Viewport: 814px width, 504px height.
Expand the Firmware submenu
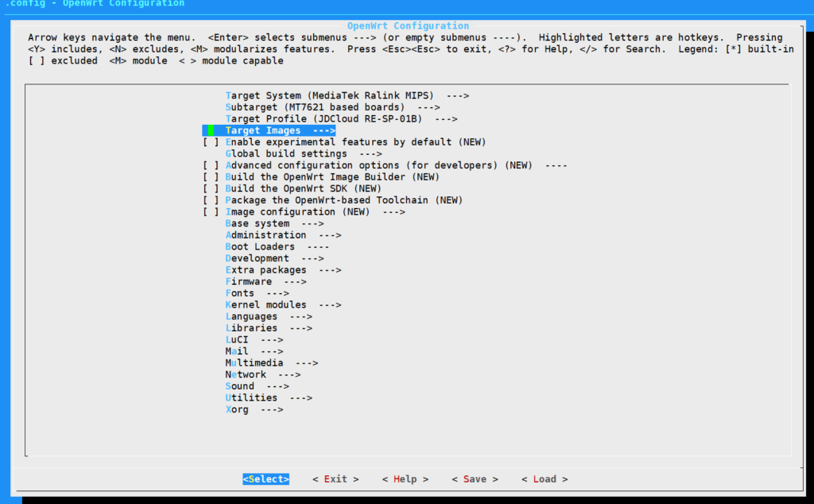click(266, 281)
